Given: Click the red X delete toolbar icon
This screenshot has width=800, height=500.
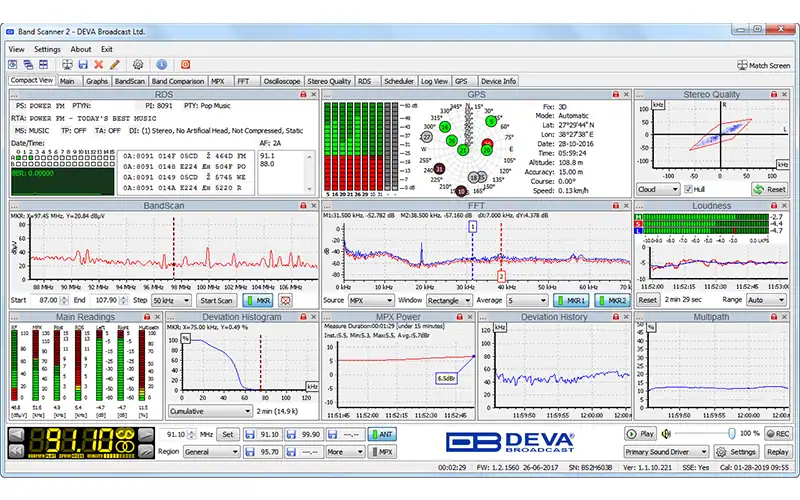Looking at the screenshot, I should tap(99, 64).
